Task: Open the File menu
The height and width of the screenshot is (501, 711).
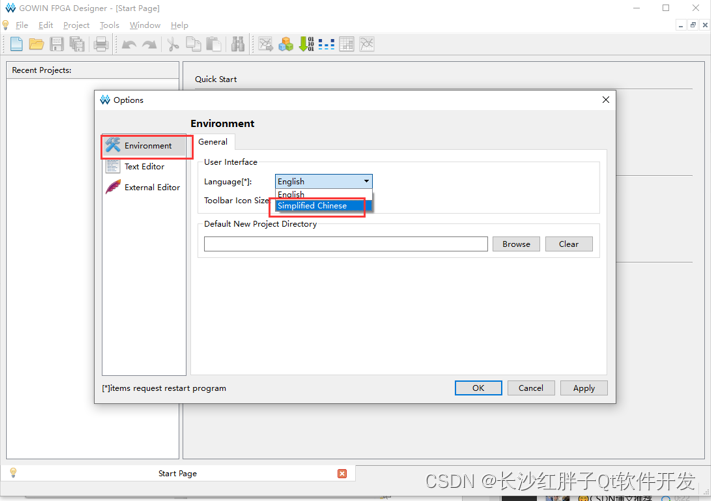Action: 22,25
